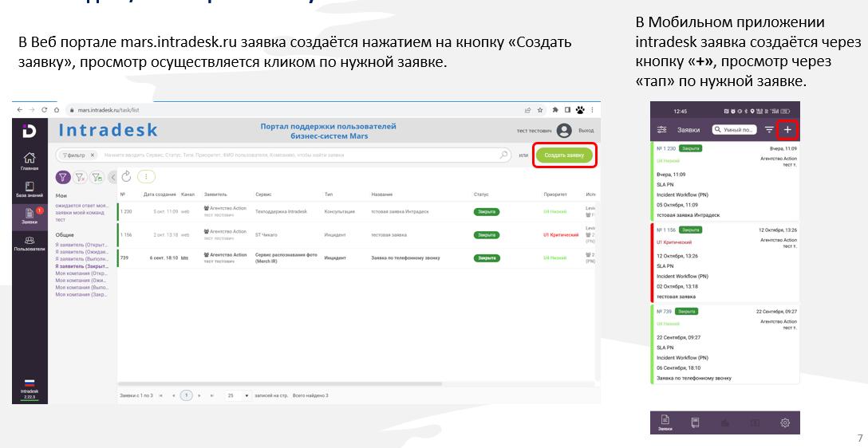Go to next page arrow in pagination
Screen dimensions: 868x448
coord(199,395)
